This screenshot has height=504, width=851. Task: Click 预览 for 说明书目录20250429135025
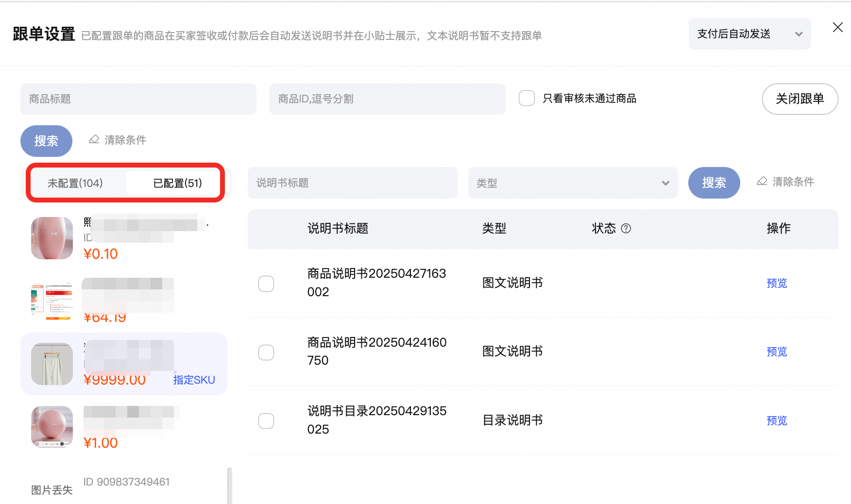(x=777, y=421)
